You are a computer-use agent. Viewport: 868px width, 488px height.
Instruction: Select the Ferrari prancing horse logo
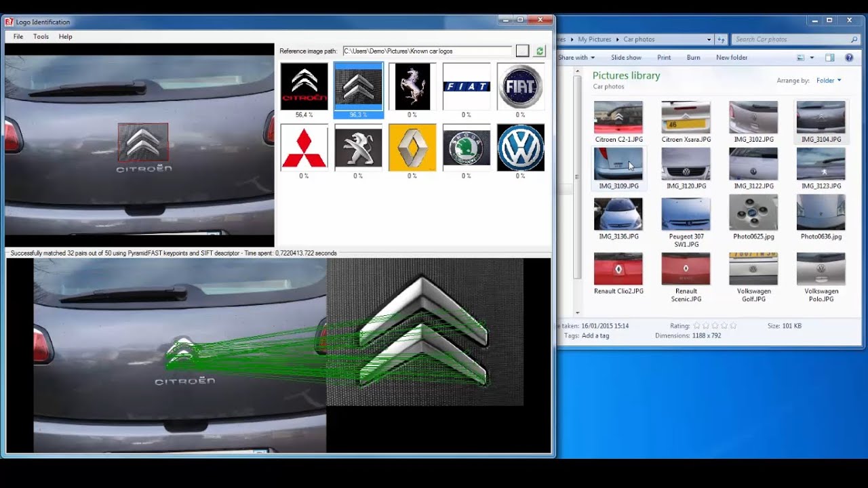[412, 87]
